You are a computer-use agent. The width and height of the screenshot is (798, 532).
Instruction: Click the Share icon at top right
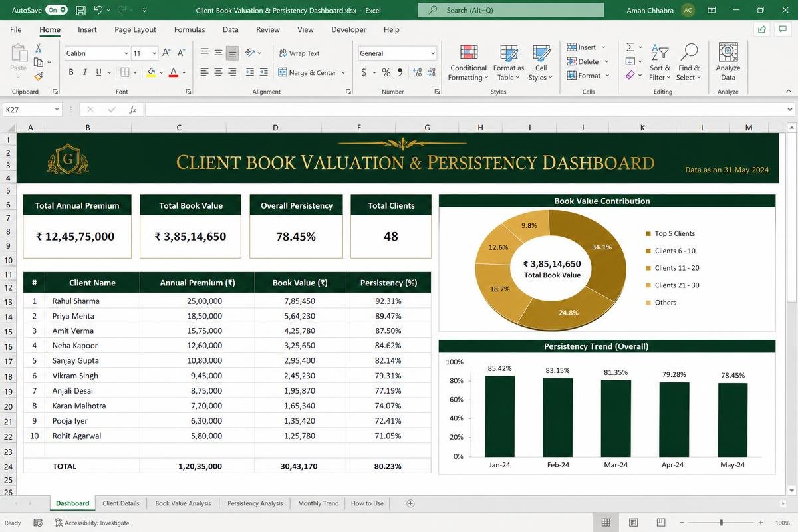(x=761, y=29)
